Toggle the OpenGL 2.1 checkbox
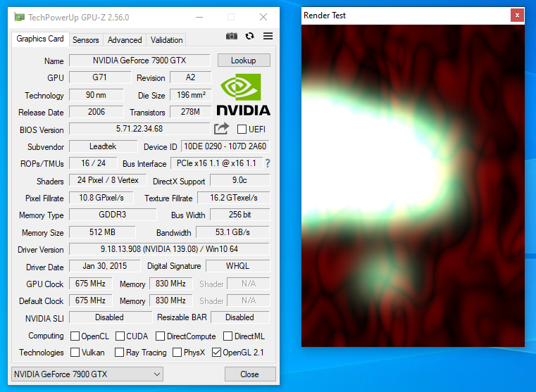Image resolution: width=536 pixels, height=392 pixels. pyautogui.click(x=216, y=352)
